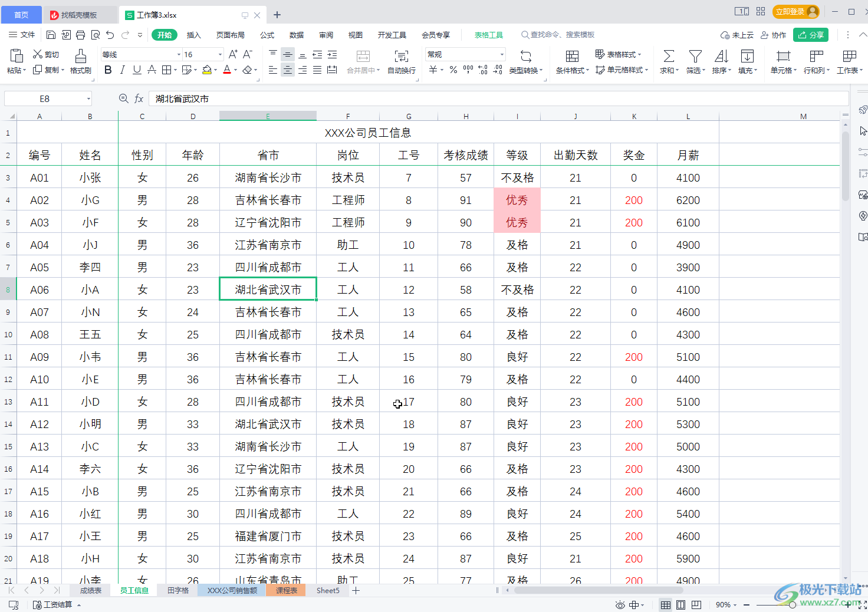Click the formula bar showing 湖北省武汉市
868x612 pixels.
pos(498,98)
